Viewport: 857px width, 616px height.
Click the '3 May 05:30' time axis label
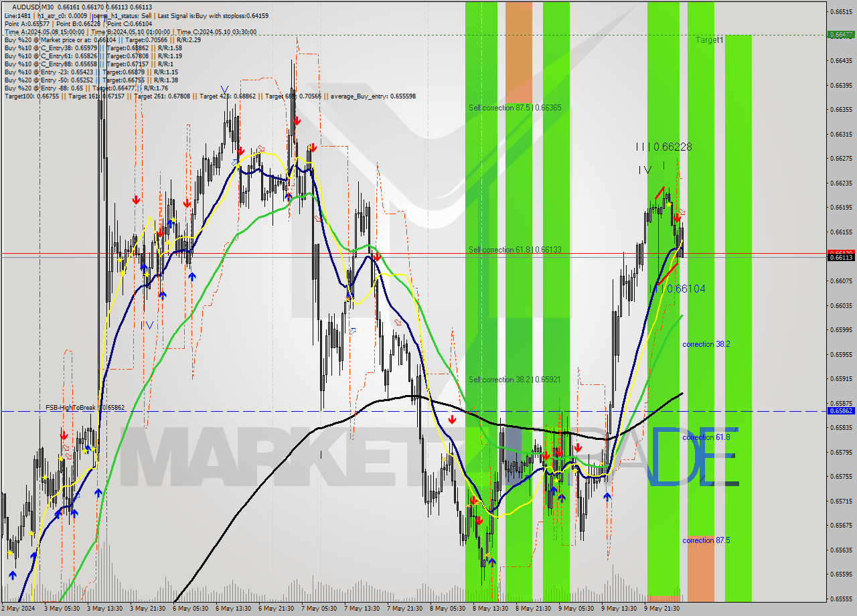click(62, 609)
